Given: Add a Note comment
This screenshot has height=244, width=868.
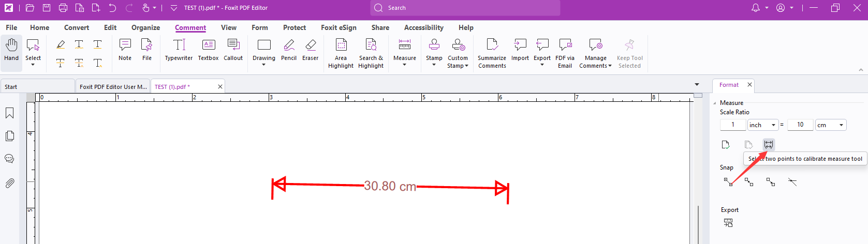Looking at the screenshot, I should click(125, 50).
